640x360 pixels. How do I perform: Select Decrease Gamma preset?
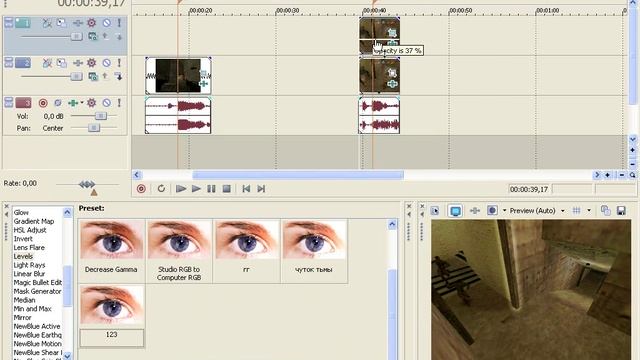pyautogui.click(x=111, y=251)
